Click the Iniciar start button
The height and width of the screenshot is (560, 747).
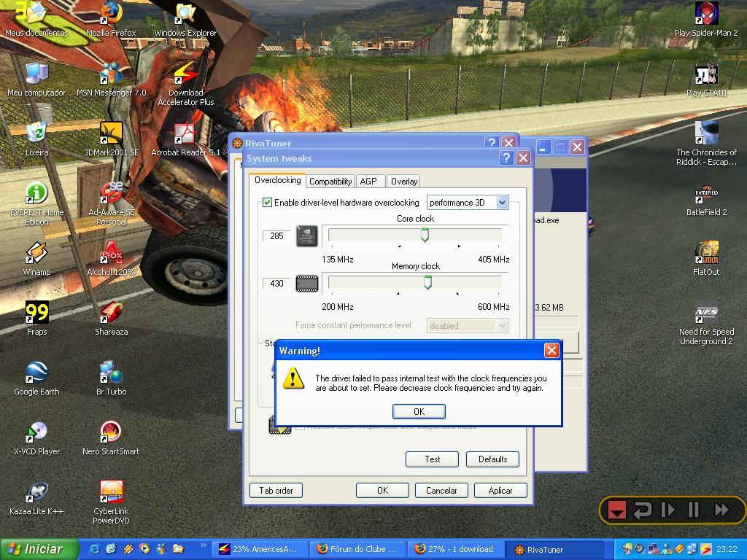coord(39,549)
